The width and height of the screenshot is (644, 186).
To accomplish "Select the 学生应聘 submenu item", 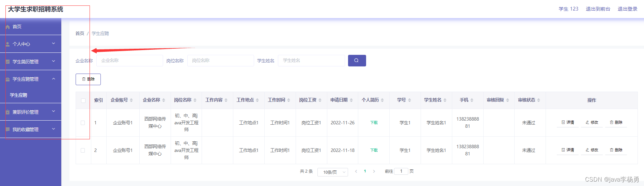I will 31,95.
